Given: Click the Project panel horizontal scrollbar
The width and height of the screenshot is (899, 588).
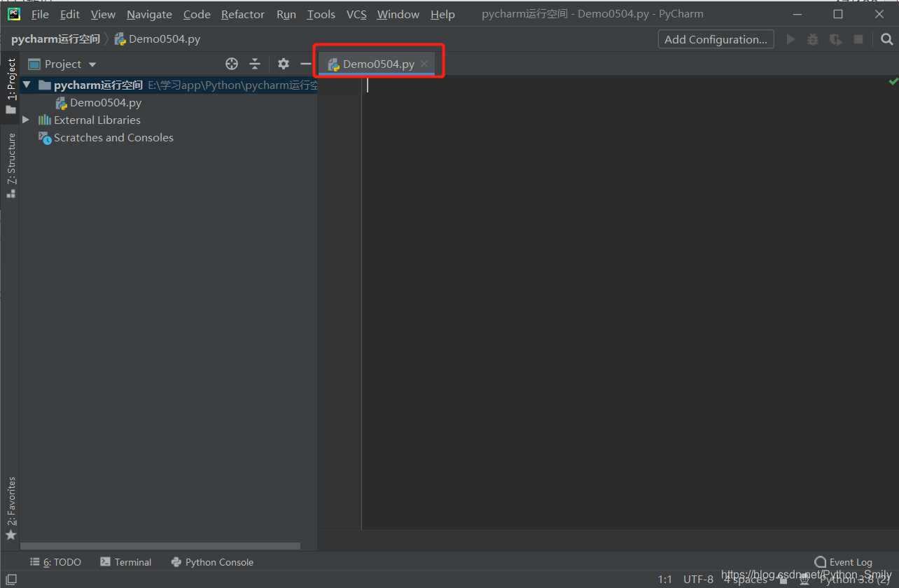Looking at the screenshot, I should pos(160,546).
